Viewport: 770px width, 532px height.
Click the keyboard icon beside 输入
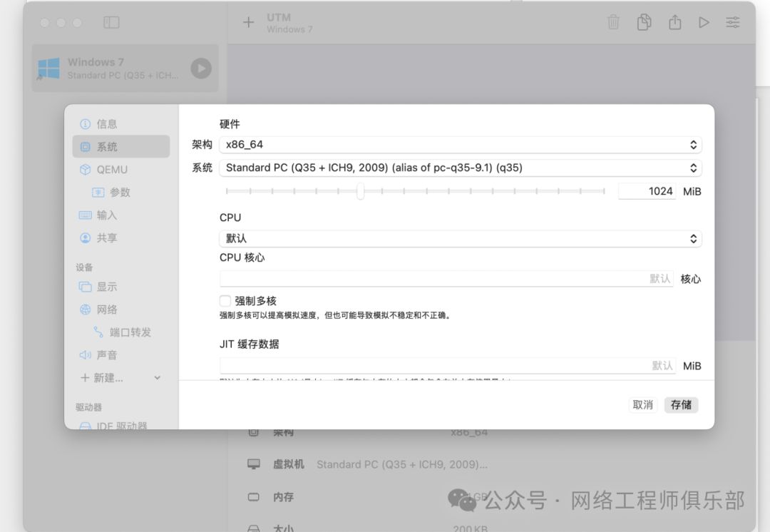(86, 215)
